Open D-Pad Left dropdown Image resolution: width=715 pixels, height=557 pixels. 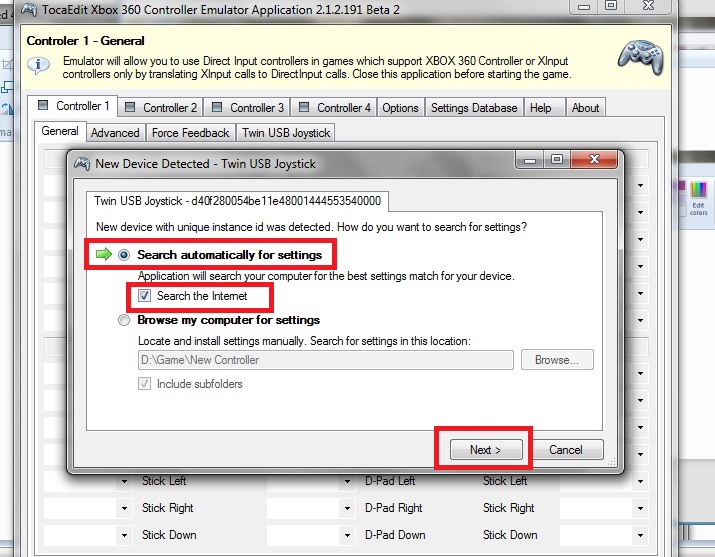click(347, 481)
